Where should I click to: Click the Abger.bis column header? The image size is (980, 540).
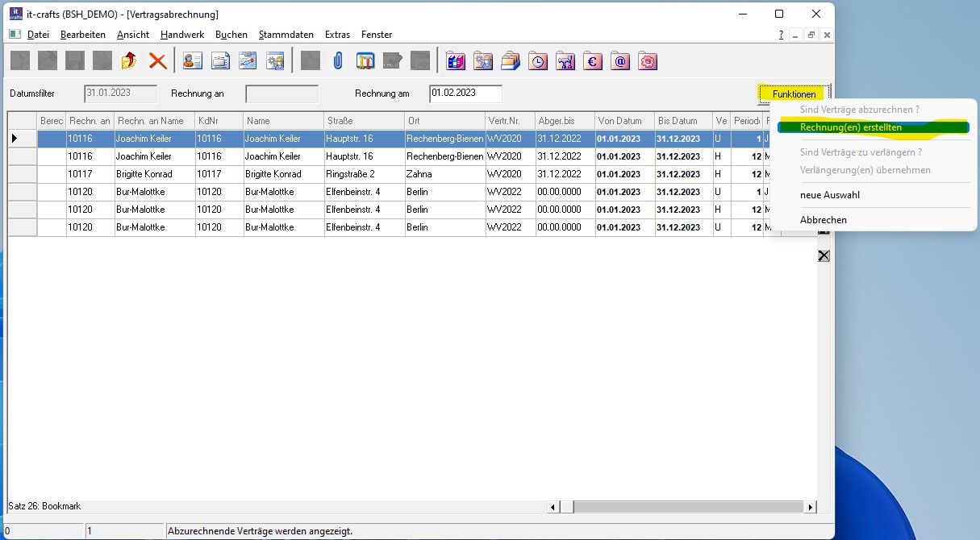pyautogui.click(x=565, y=121)
